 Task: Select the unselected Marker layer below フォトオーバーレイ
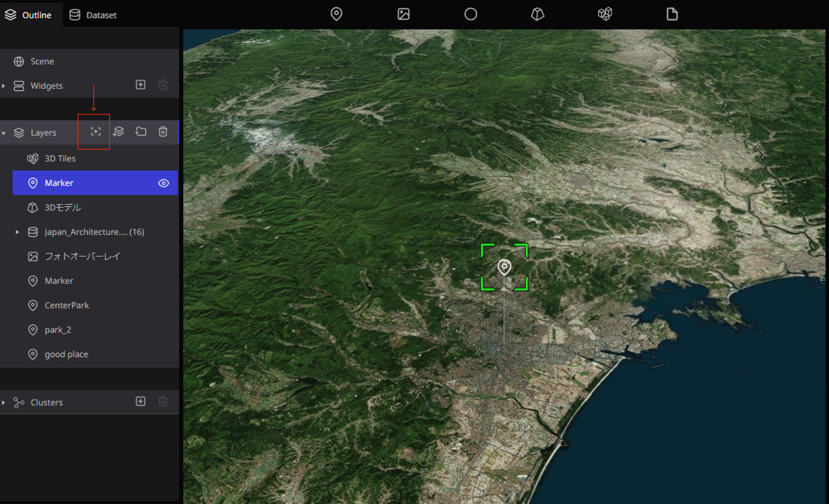click(95, 281)
